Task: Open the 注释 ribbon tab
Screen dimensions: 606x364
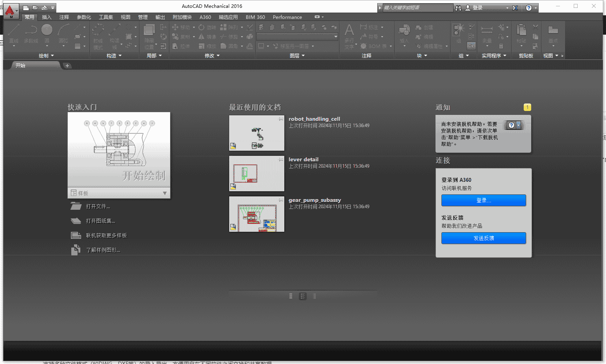Action: pyautogui.click(x=64, y=17)
